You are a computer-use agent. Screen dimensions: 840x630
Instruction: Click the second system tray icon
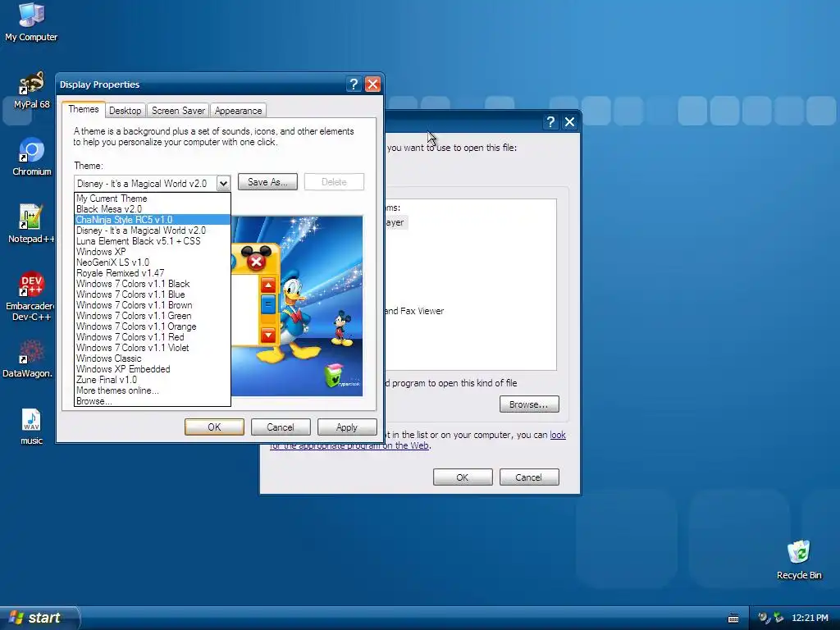[778, 618]
